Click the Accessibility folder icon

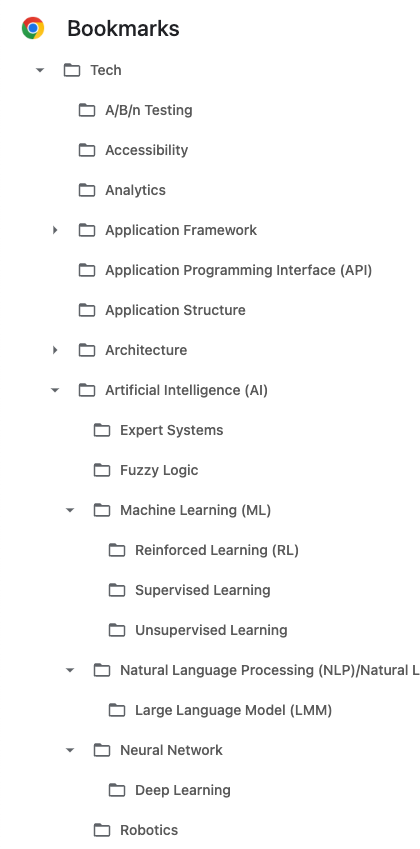[87, 150]
